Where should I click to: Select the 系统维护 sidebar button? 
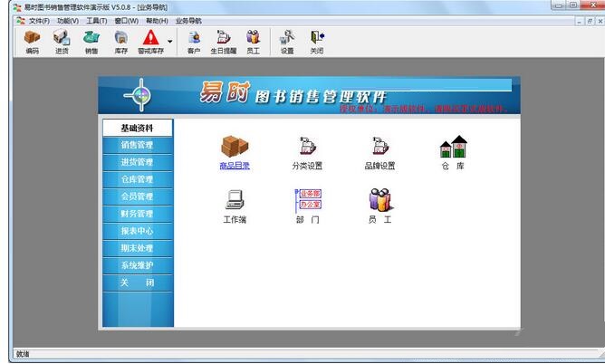tap(138, 265)
